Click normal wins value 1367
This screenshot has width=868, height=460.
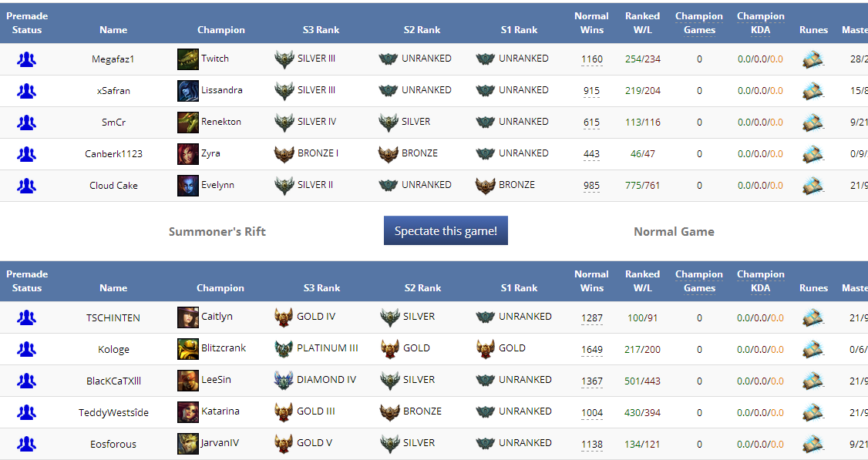coord(592,381)
